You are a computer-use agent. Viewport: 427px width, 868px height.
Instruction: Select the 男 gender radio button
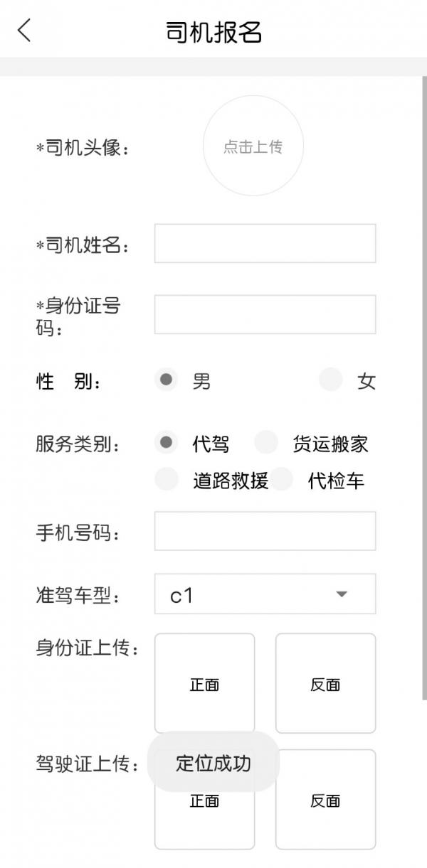(x=166, y=380)
